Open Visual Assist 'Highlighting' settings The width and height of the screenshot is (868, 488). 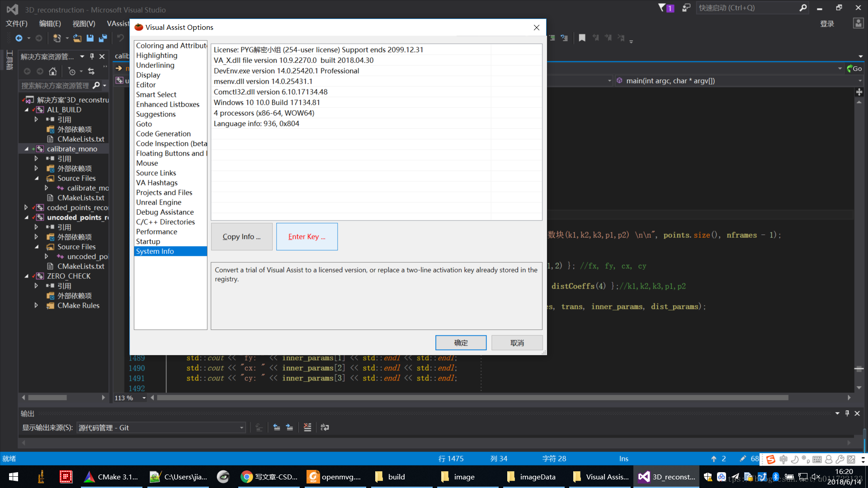pyautogui.click(x=157, y=55)
